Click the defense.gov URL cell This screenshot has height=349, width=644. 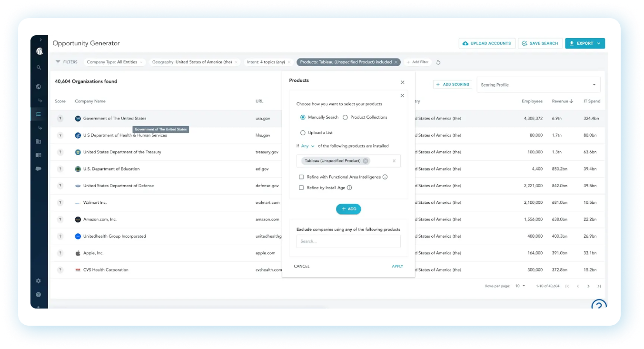267,186
